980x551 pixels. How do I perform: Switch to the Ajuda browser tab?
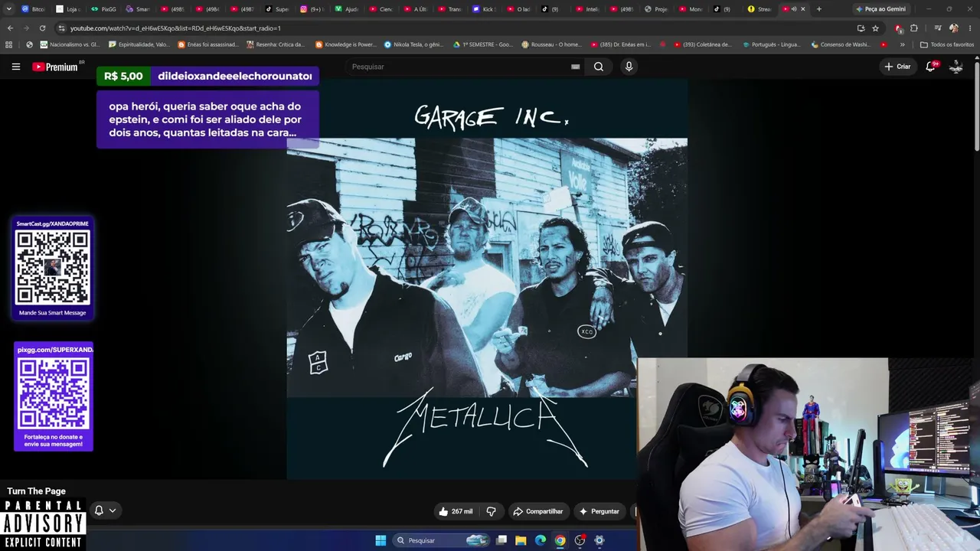click(x=348, y=9)
